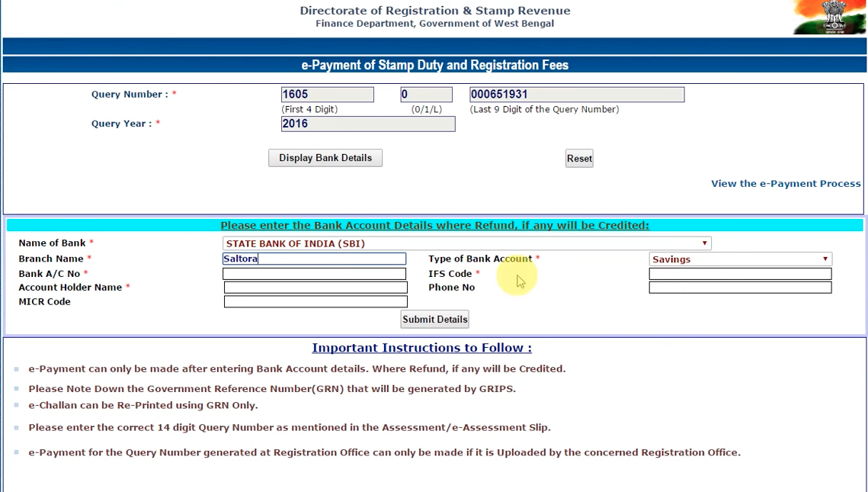Open the Name of Bank dropdown
The height and width of the screenshot is (492, 868).
pyautogui.click(x=466, y=243)
